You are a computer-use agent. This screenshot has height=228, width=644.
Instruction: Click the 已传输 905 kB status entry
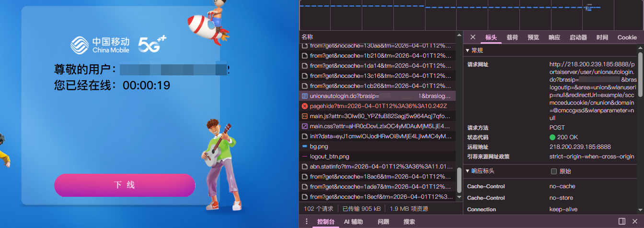tap(361, 209)
